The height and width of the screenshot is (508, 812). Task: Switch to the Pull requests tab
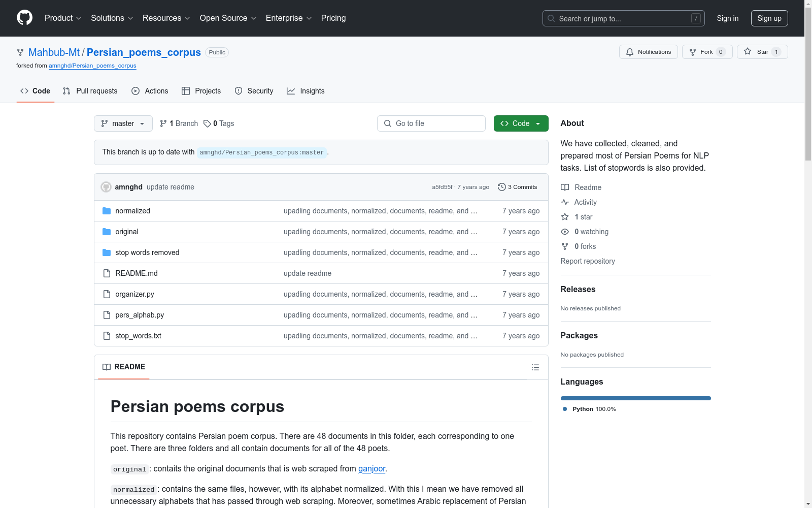pyautogui.click(x=90, y=91)
